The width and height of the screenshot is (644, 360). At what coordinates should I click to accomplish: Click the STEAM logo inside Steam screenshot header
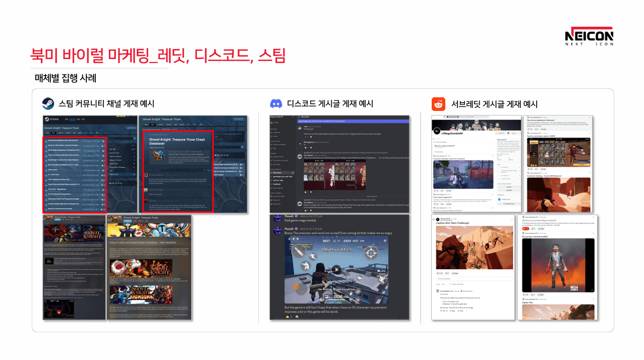[x=51, y=119]
